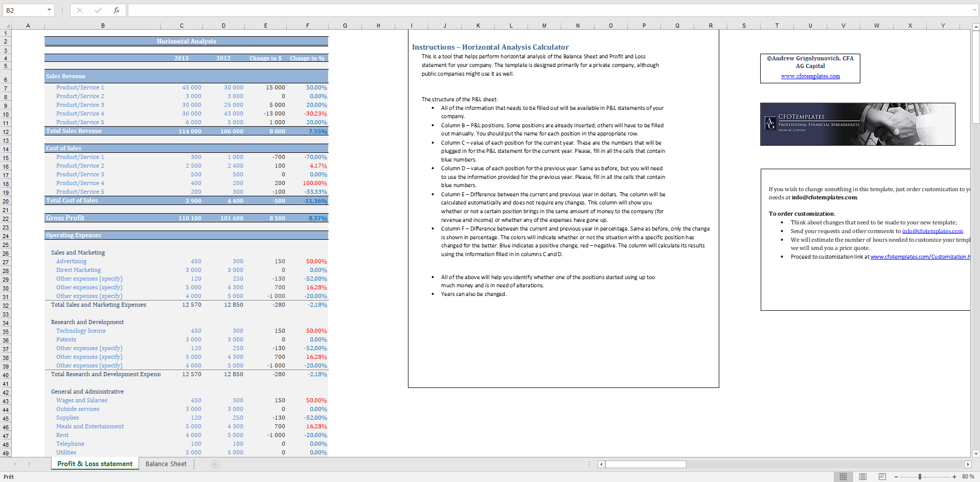Add a new sheet with the plus button
The height and width of the screenshot is (482, 980).
215,464
